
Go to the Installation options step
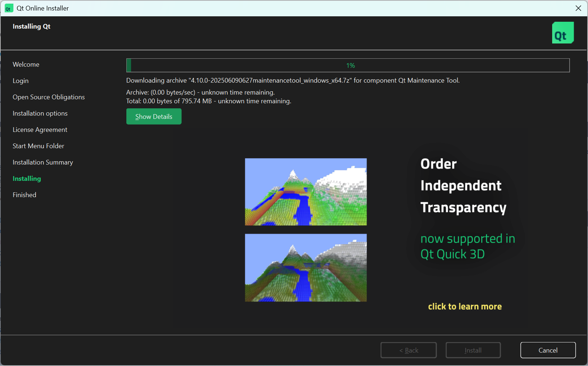pyautogui.click(x=40, y=113)
